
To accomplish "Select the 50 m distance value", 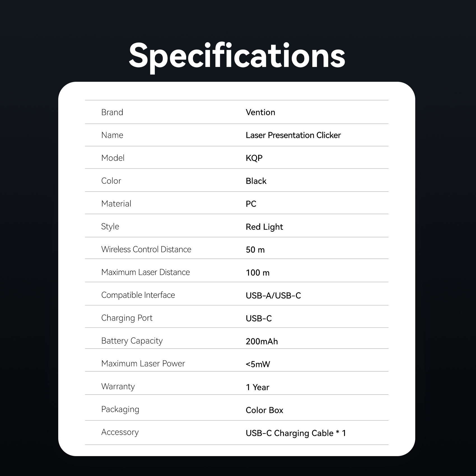I will coord(255,250).
